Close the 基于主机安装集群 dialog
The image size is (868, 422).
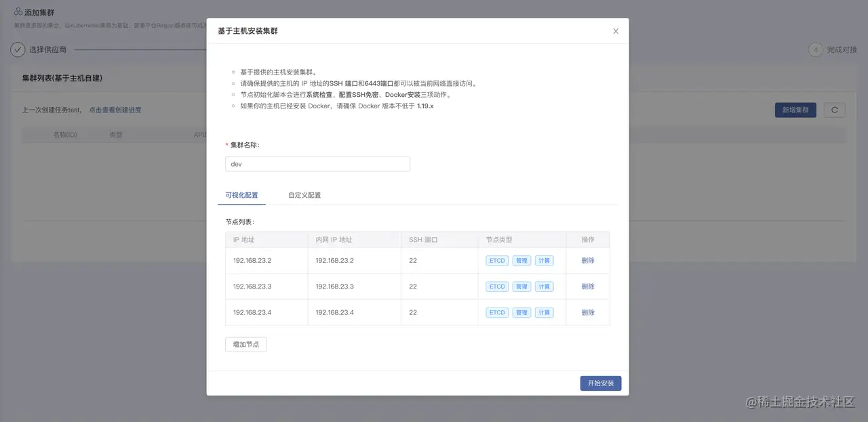(616, 30)
